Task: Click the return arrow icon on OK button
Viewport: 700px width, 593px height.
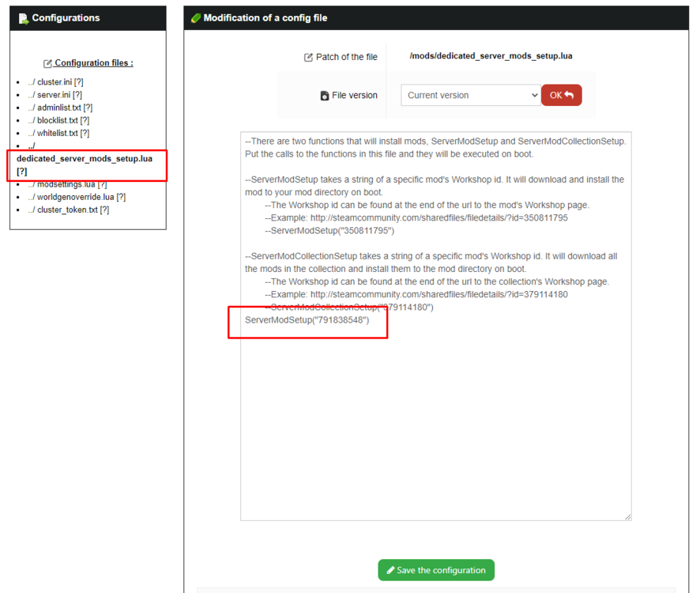Action: [569, 95]
